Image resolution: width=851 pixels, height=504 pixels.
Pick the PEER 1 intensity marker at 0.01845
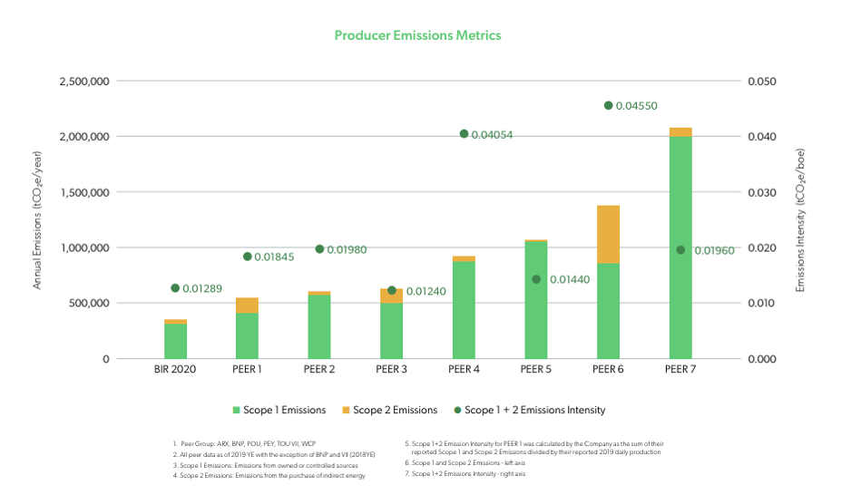click(247, 257)
